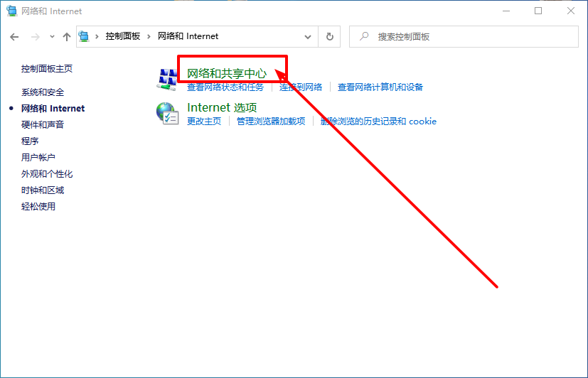Open 时钟和区域 category
The height and width of the screenshot is (378, 588).
(43, 190)
